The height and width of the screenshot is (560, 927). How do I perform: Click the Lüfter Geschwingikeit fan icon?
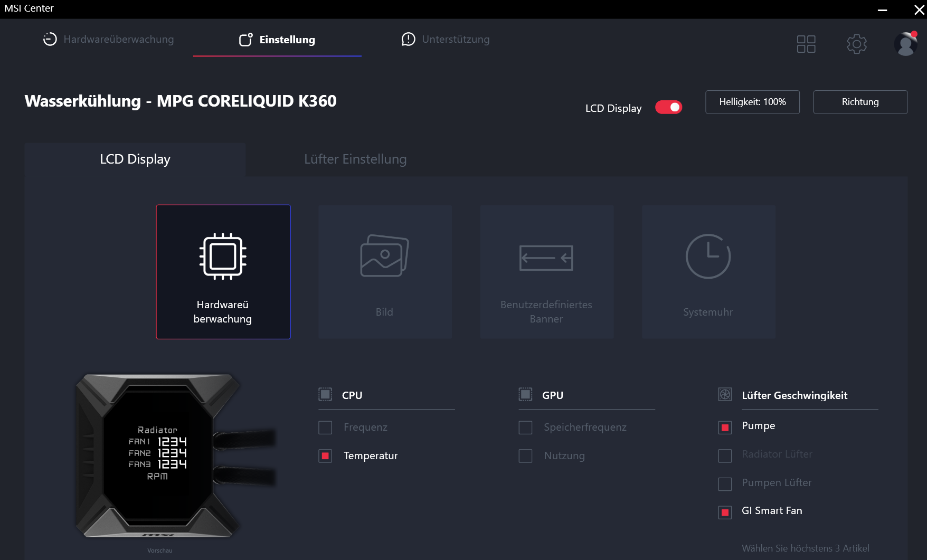[725, 395]
